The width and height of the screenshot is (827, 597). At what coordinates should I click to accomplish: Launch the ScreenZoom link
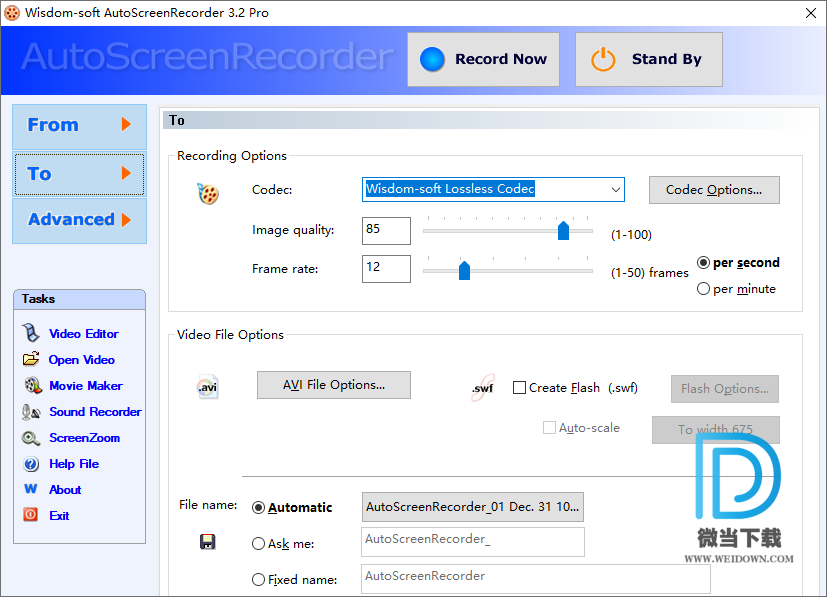(x=85, y=438)
